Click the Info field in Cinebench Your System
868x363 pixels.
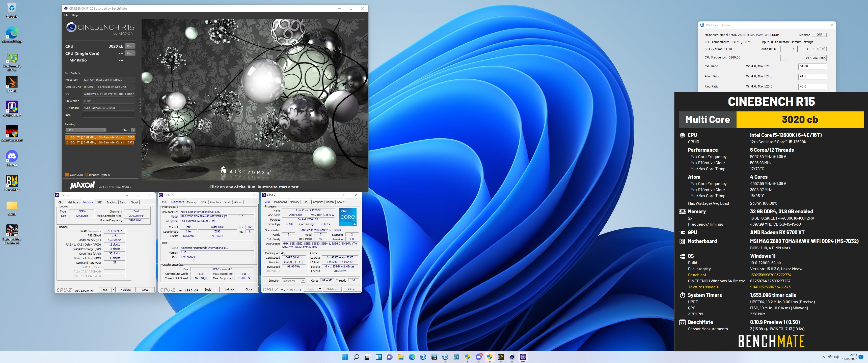click(x=108, y=115)
